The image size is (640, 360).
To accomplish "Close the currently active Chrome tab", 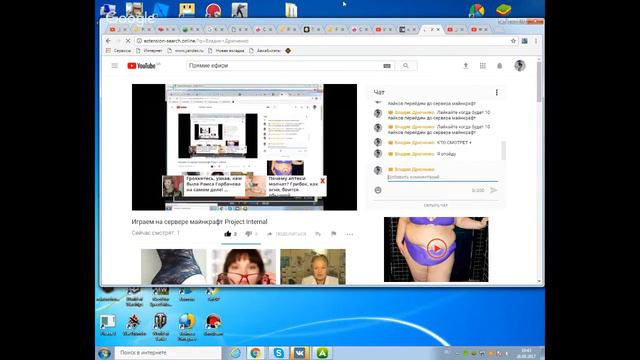I will (438, 29).
